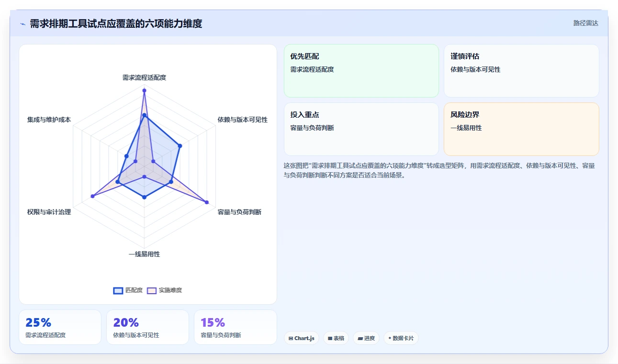The height and width of the screenshot is (364, 618).
Task: Click the purple data point near 权限与审计治理
Action: [x=92, y=196]
